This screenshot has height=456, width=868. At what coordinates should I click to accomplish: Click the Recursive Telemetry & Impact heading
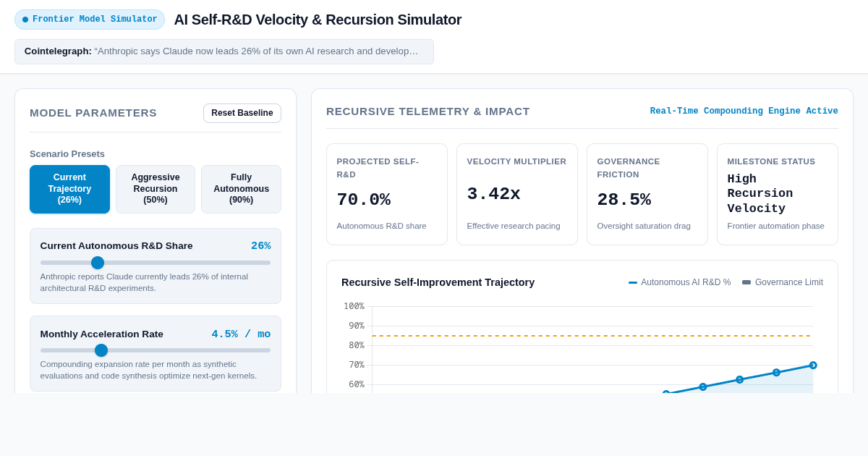coord(428,111)
